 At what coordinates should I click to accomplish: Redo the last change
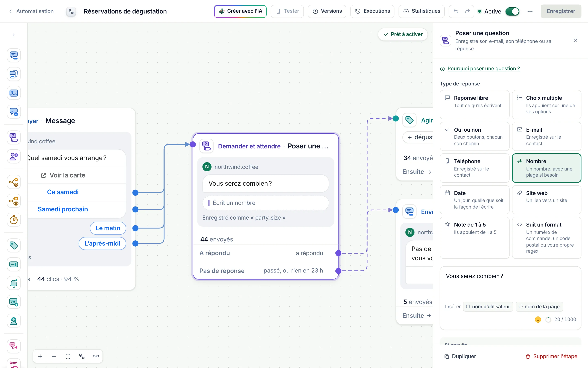(467, 11)
